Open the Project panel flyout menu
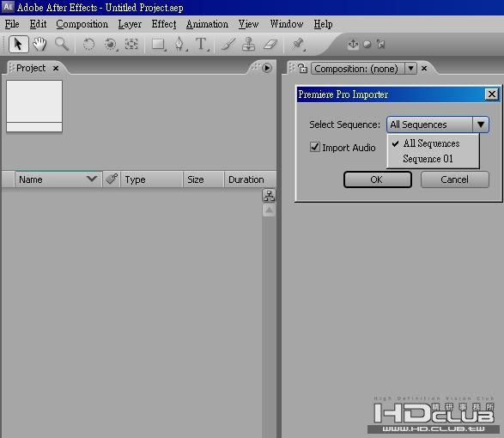504x438 pixels. pyautogui.click(x=267, y=68)
